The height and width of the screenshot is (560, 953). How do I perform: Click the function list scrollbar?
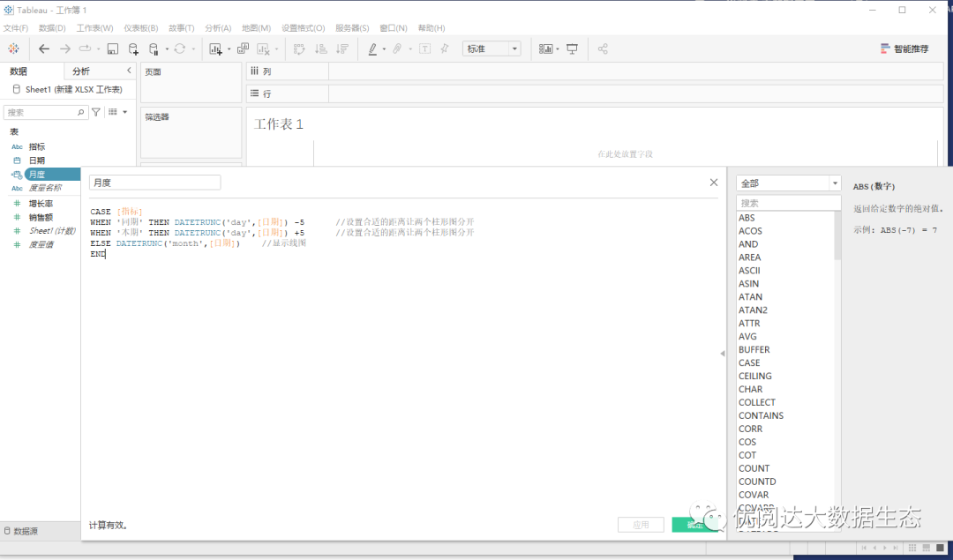(837, 235)
